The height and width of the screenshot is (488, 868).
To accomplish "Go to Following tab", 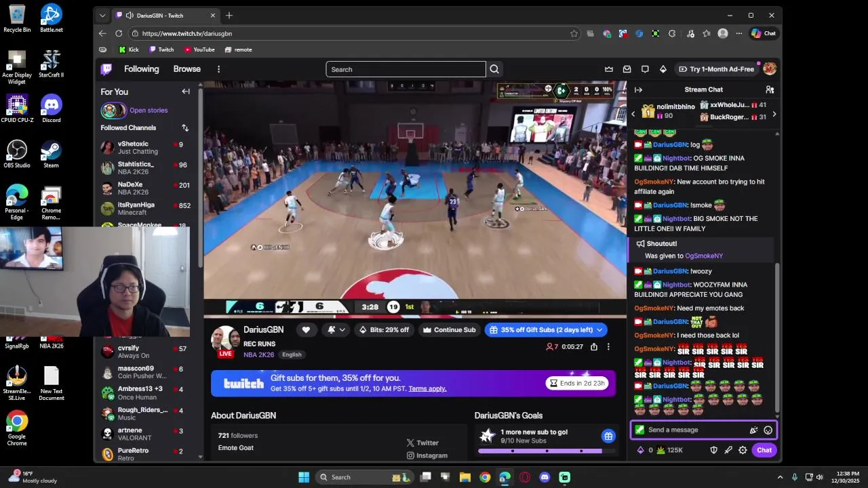I will pos(141,69).
